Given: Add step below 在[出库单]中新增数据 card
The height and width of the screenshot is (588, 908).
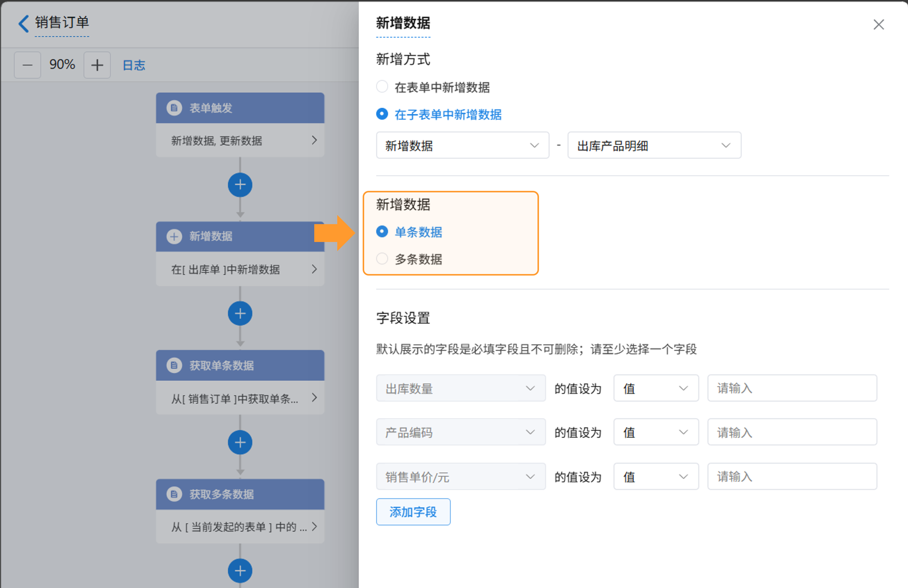Looking at the screenshot, I should click(240, 314).
